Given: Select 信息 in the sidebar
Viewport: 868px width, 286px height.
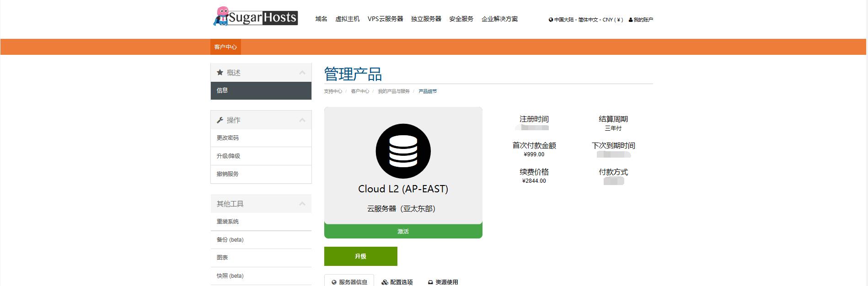Looking at the screenshot, I should pos(261,90).
